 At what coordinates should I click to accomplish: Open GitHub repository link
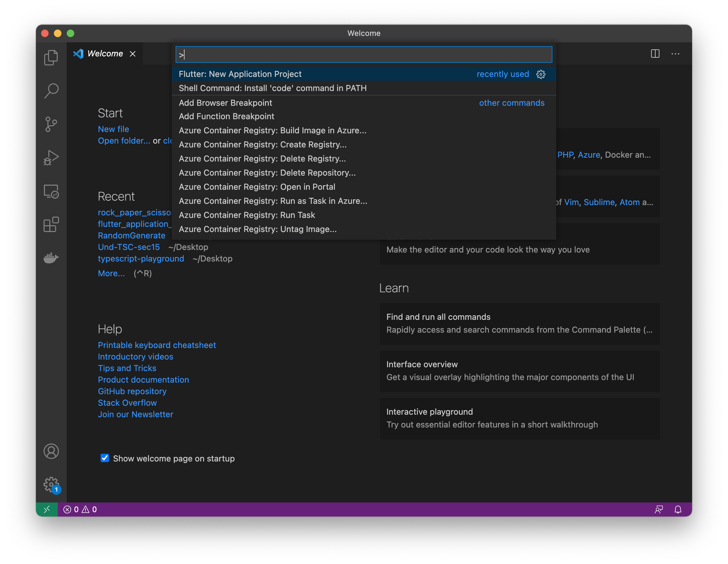(132, 391)
